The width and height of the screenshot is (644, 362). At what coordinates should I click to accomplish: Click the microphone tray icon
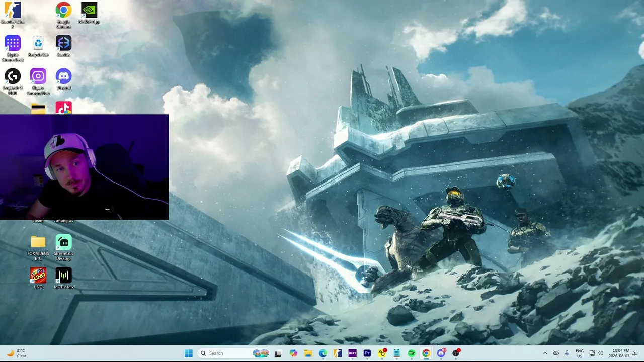pyautogui.click(x=567, y=353)
